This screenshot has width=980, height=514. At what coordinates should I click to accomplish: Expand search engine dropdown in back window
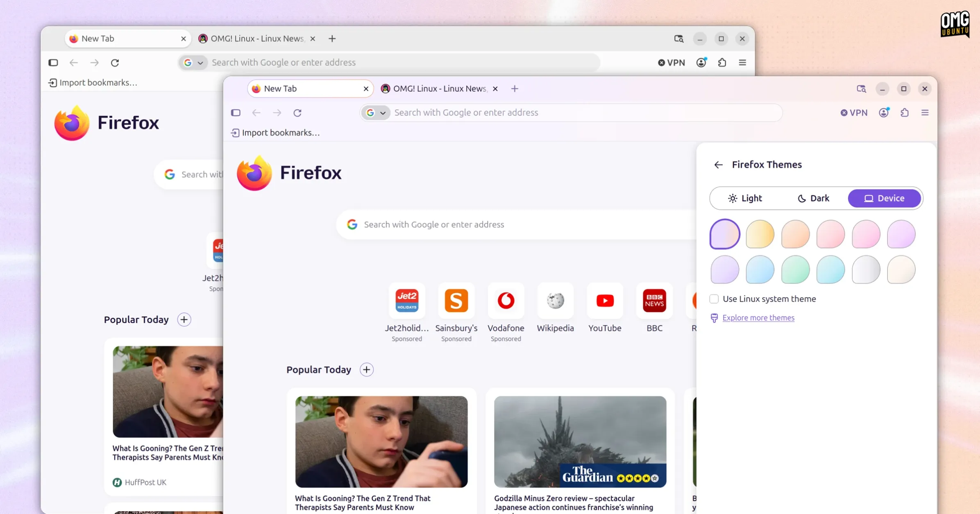click(x=193, y=63)
